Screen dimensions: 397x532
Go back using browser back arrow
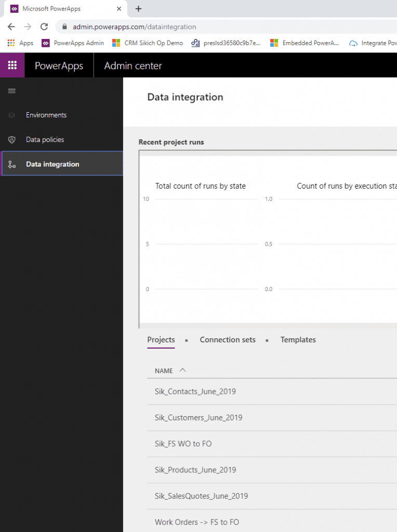pos(11,26)
